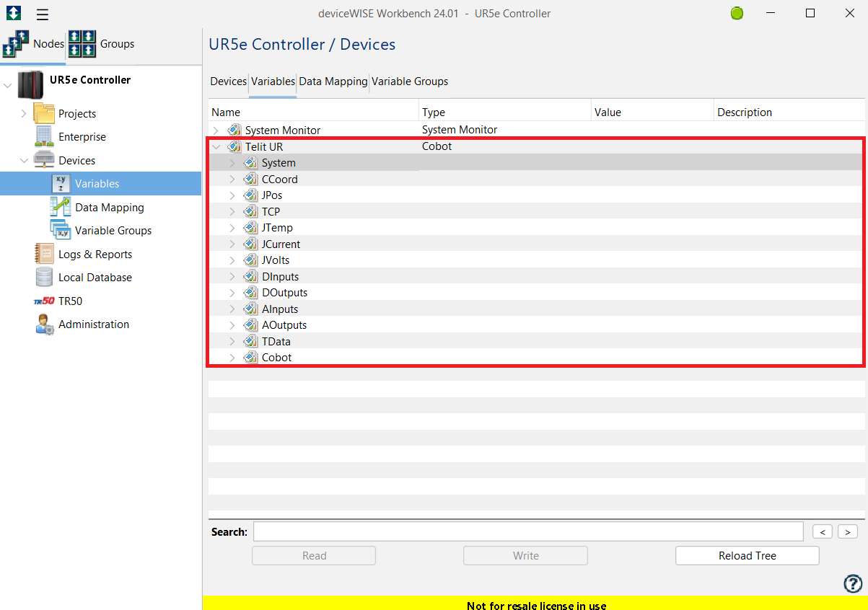This screenshot has width=868, height=610.
Task: Collapse the Telit UR device row
Action: click(216, 146)
